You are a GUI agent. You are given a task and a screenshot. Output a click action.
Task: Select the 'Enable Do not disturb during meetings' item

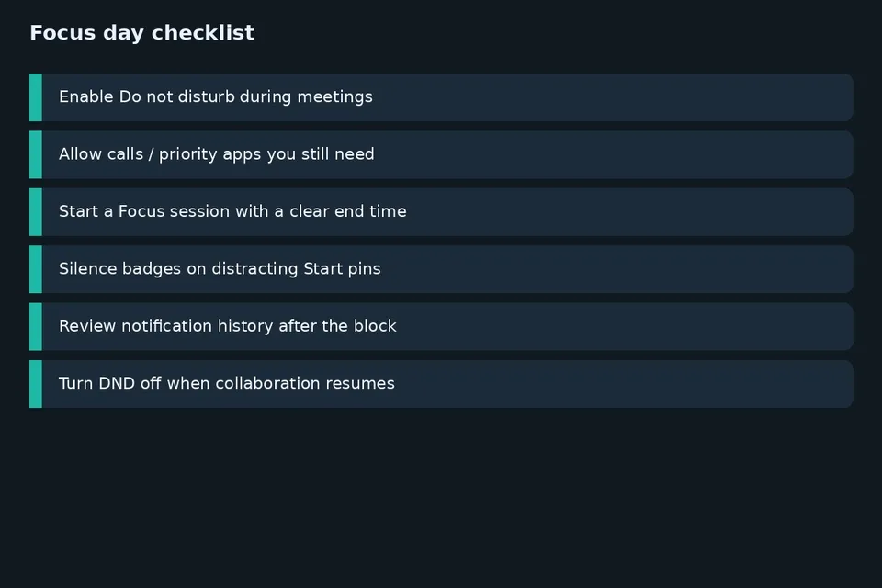[x=441, y=97]
